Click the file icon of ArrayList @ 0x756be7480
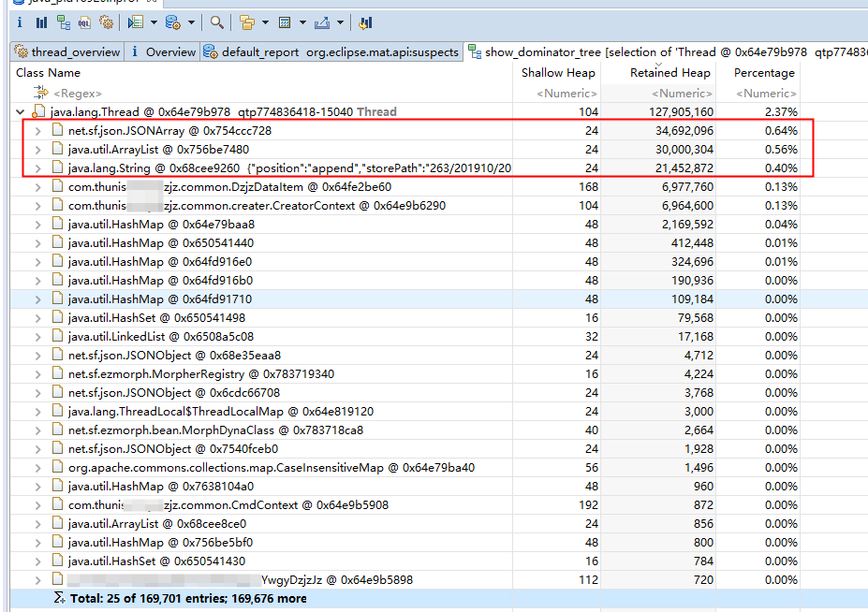 point(57,149)
